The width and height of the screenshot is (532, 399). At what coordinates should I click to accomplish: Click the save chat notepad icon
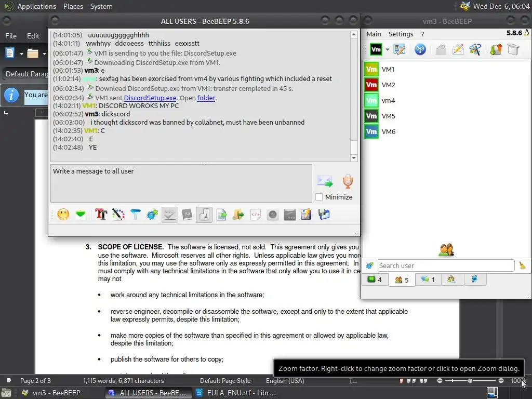coord(306,215)
